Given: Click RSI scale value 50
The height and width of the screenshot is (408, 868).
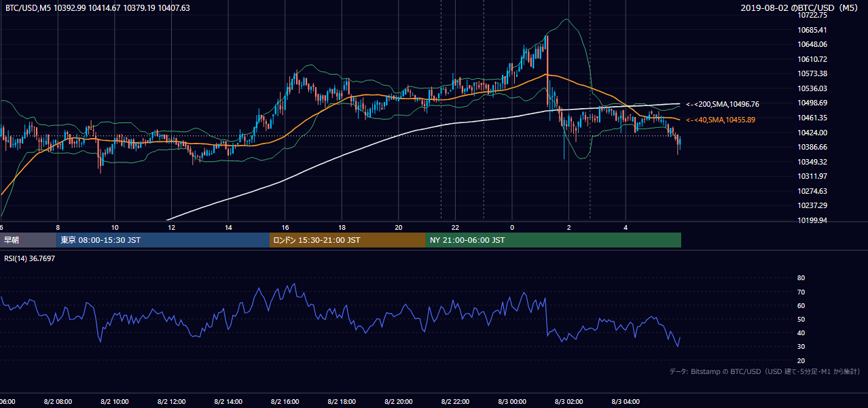Looking at the screenshot, I should click(x=801, y=319).
